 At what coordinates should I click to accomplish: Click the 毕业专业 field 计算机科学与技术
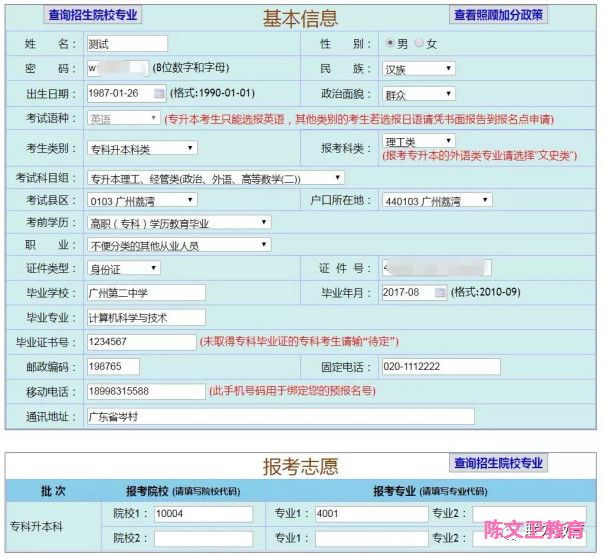click(x=146, y=318)
